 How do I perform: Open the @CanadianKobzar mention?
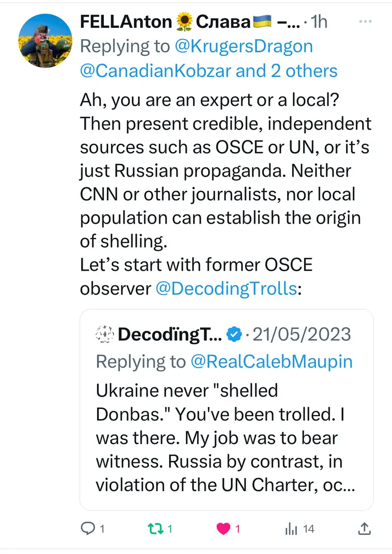tap(155, 71)
